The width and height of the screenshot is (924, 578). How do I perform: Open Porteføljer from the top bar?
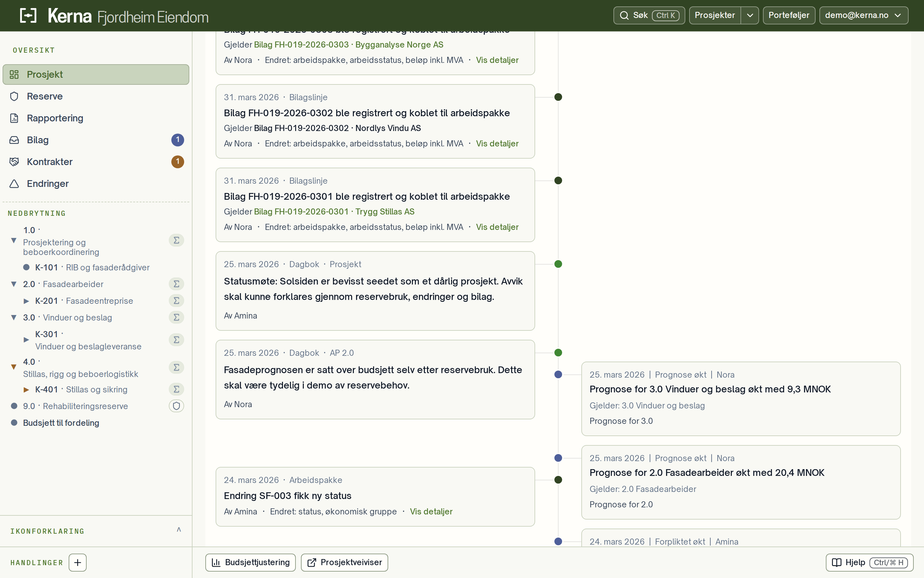click(x=789, y=15)
